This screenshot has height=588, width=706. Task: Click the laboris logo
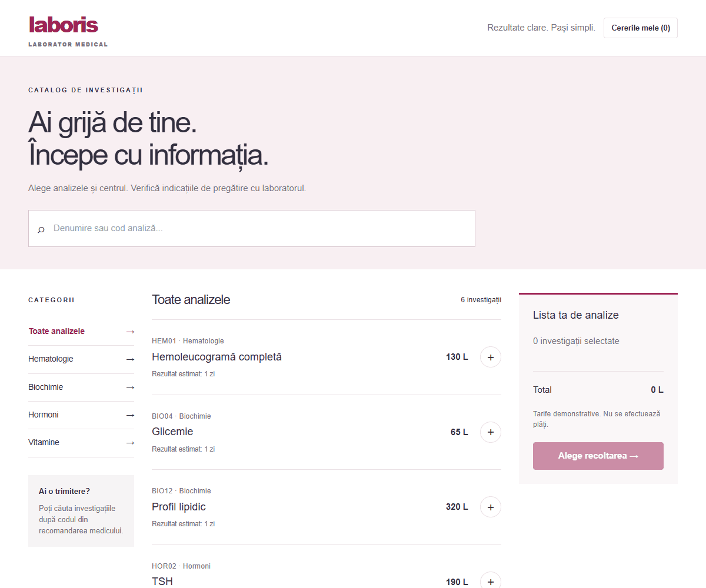click(63, 25)
